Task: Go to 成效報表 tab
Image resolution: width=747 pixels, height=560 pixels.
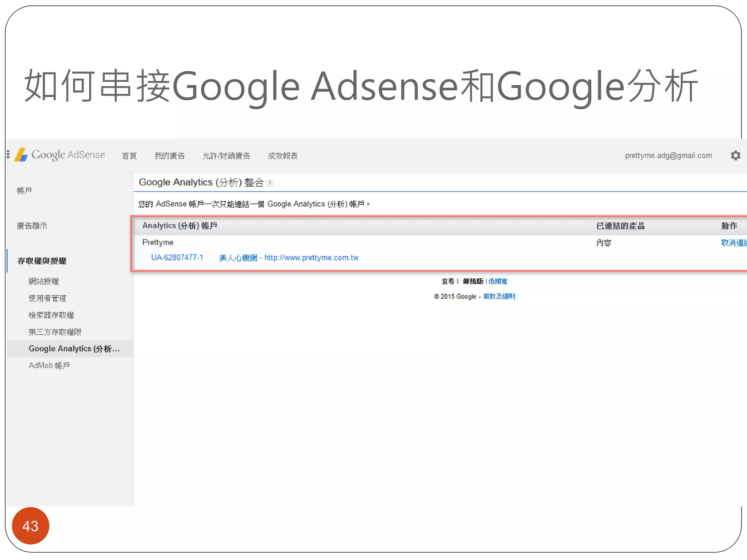Action: coord(283,156)
